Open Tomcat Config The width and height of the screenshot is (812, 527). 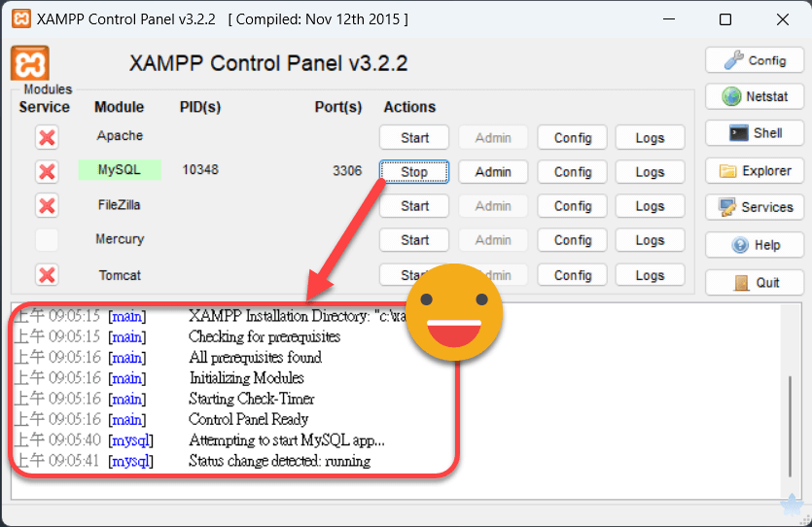(x=572, y=275)
